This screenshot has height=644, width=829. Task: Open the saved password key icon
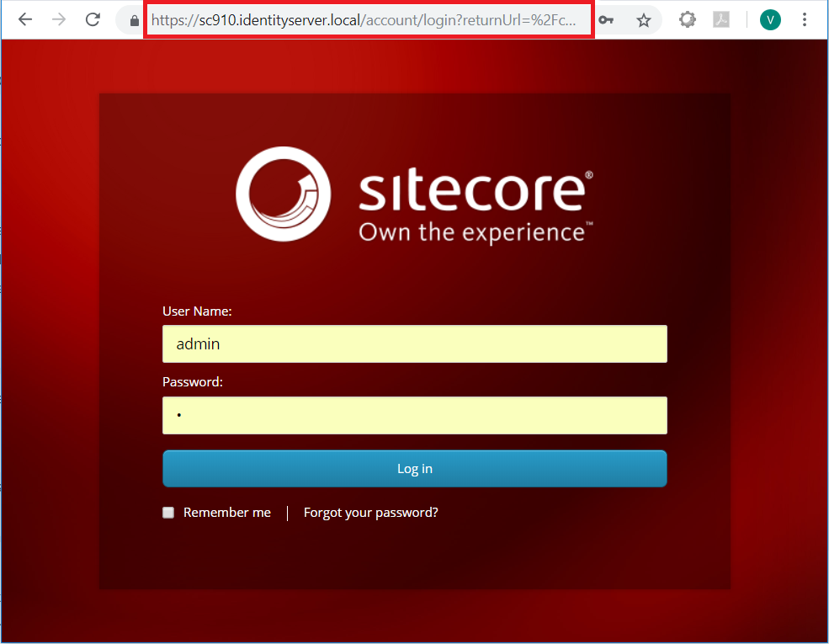point(607,19)
